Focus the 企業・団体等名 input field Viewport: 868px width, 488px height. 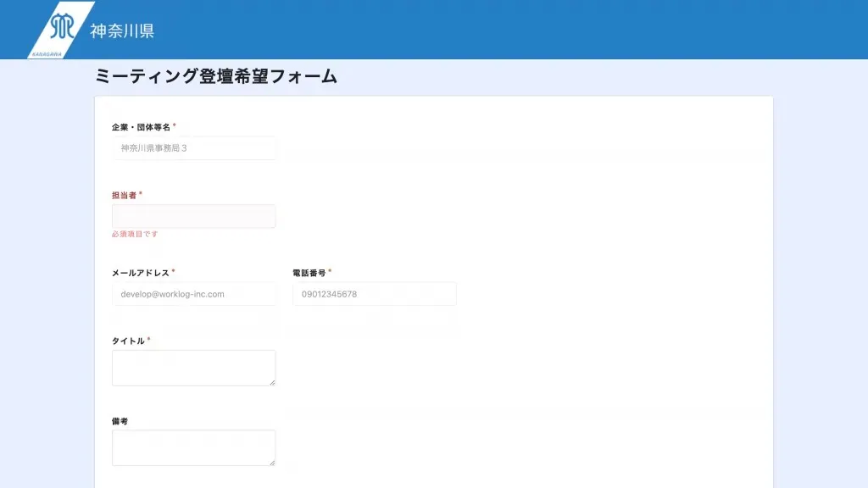194,148
